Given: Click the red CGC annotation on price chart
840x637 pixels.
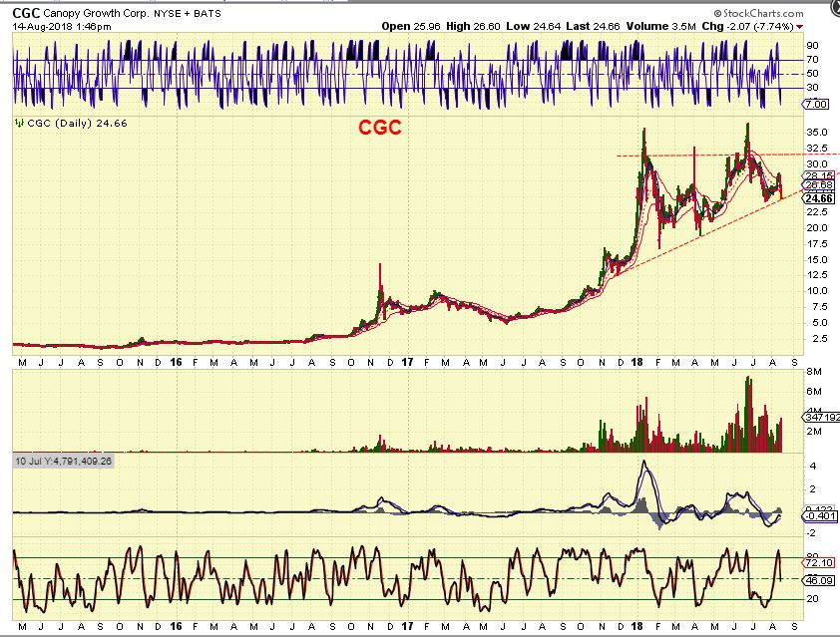Looking at the screenshot, I should click(380, 128).
